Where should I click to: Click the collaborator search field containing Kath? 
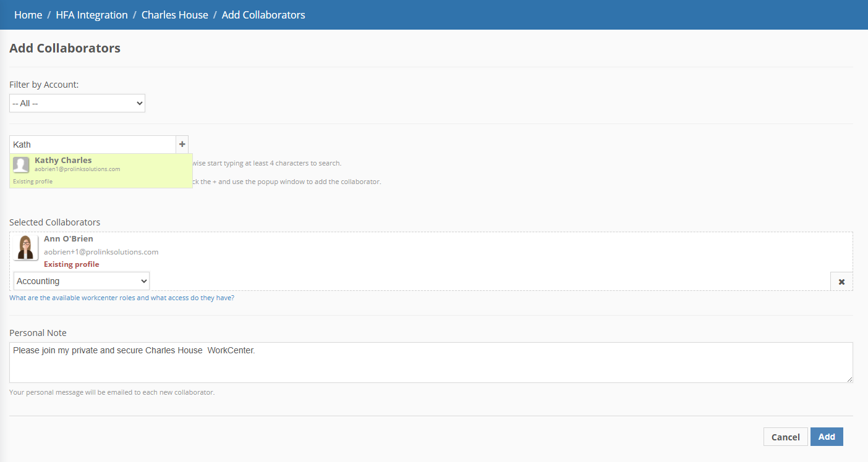point(93,145)
